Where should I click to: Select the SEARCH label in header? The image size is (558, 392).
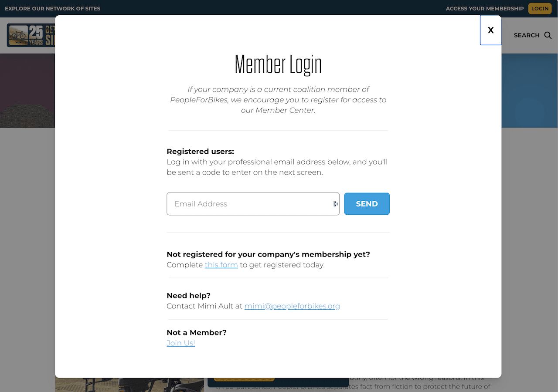[x=527, y=35]
